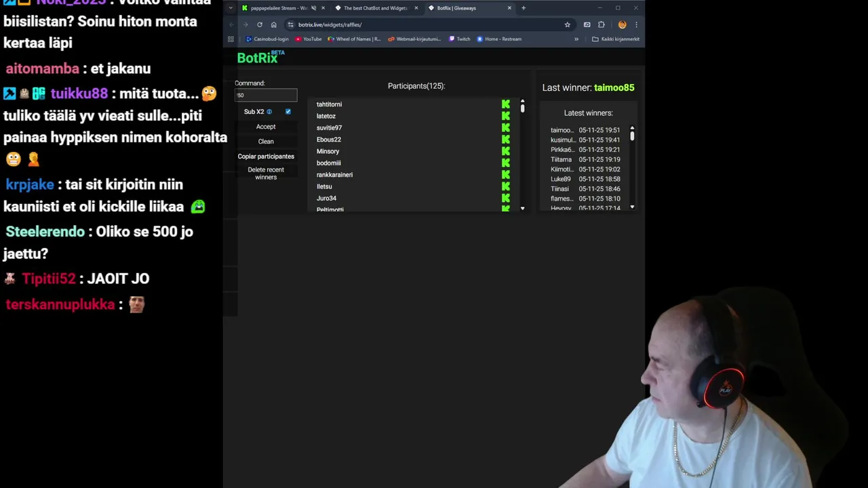Click the Clean button
Viewport: 868px width, 488px height.
266,142
